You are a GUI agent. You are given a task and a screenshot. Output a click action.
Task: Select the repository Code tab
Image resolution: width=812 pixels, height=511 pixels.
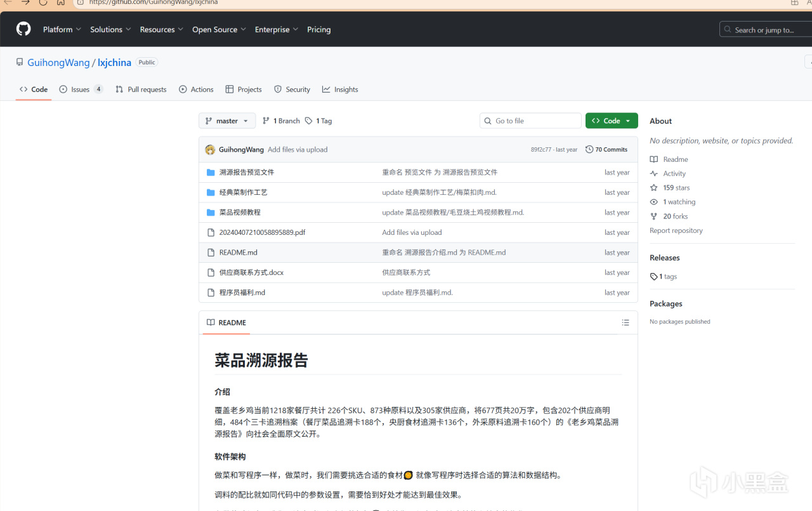(x=34, y=90)
